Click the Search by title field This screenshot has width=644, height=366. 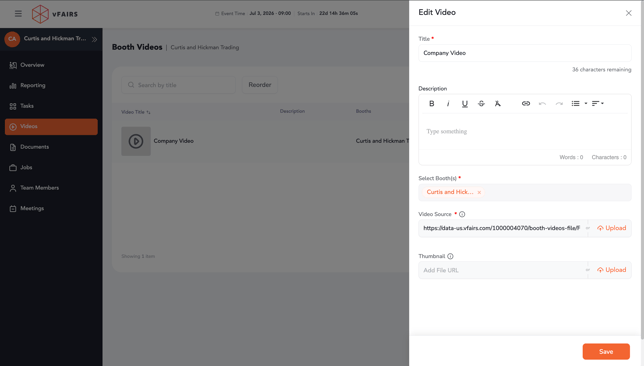(x=178, y=85)
